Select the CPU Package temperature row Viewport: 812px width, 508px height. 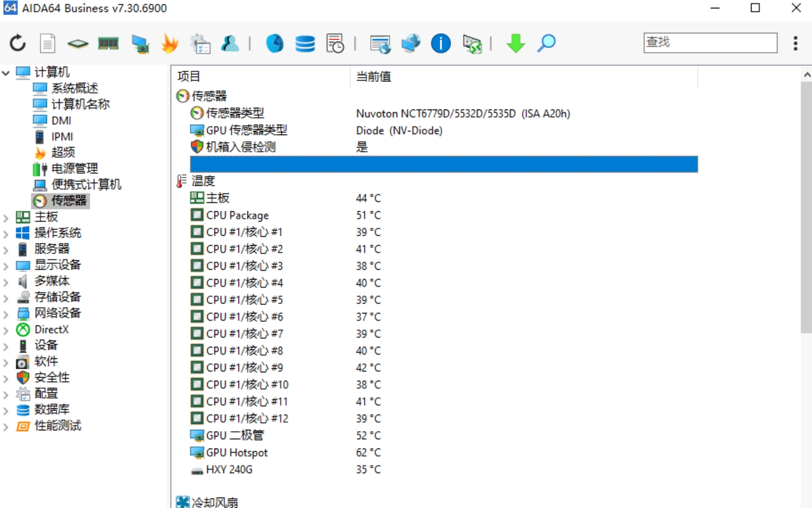(x=444, y=215)
